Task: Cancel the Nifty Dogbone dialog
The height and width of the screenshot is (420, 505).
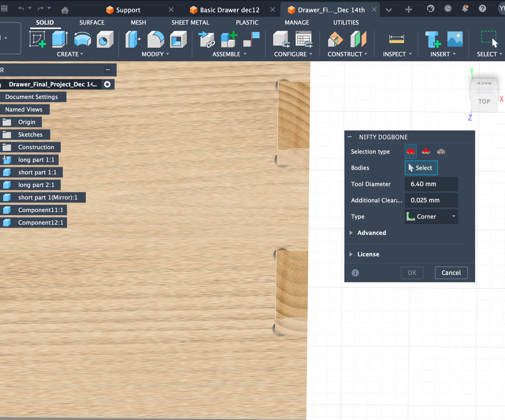Action: [451, 273]
